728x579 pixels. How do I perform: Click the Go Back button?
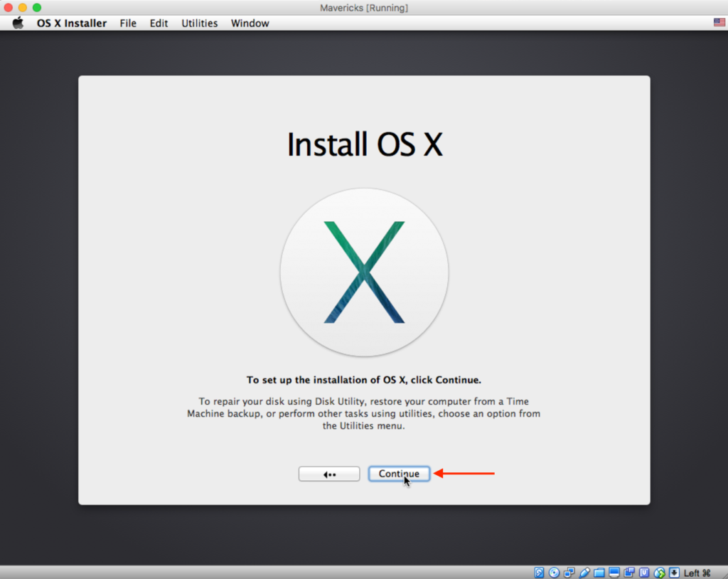(329, 473)
